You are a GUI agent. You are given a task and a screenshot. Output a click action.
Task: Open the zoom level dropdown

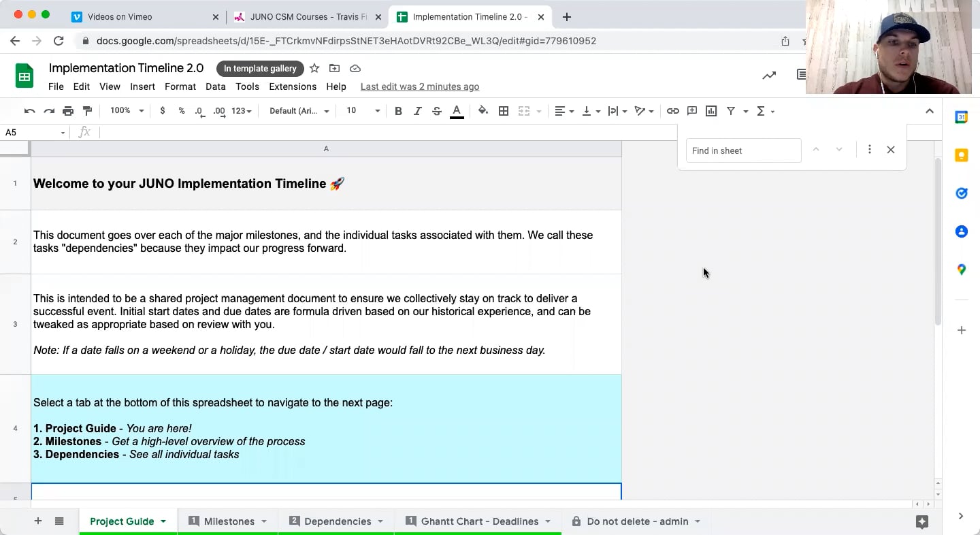(x=127, y=111)
